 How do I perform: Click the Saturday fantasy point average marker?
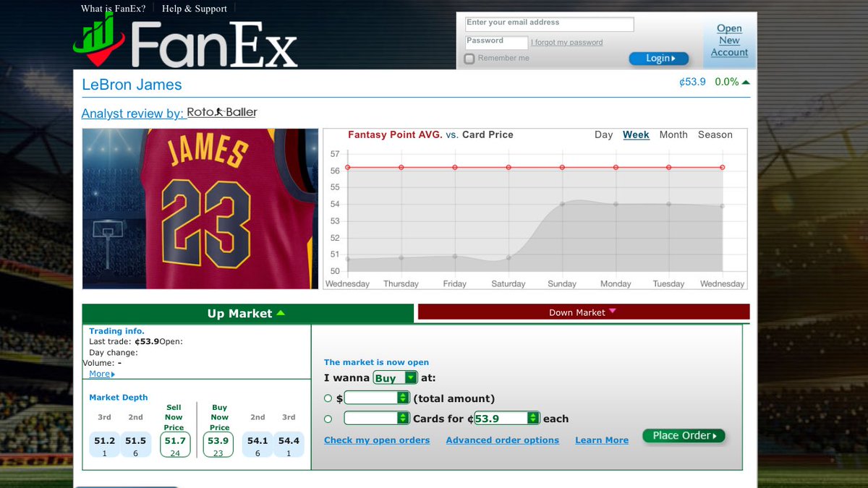[509, 167]
